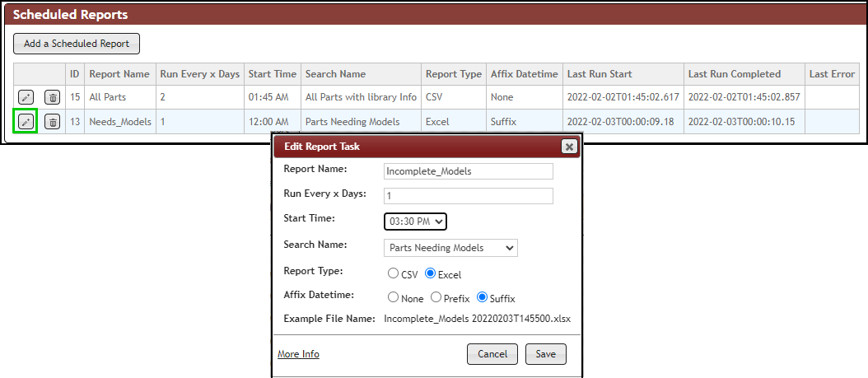Screen dimensions: 868x378
Task: Select the All Parts name cell
Action: click(x=119, y=97)
